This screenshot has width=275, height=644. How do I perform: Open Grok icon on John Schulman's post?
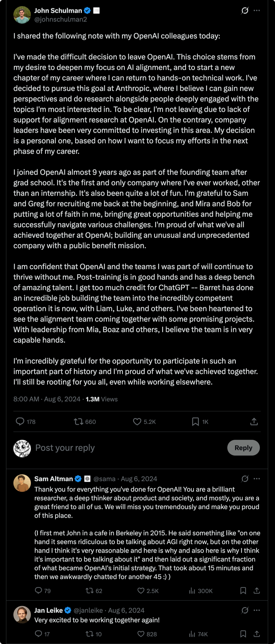(x=245, y=10)
